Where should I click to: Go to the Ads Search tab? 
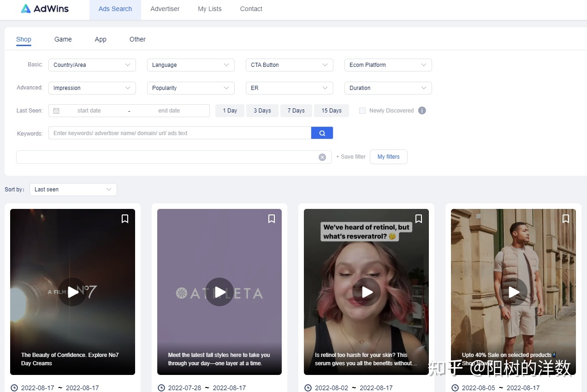pyautogui.click(x=115, y=9)
